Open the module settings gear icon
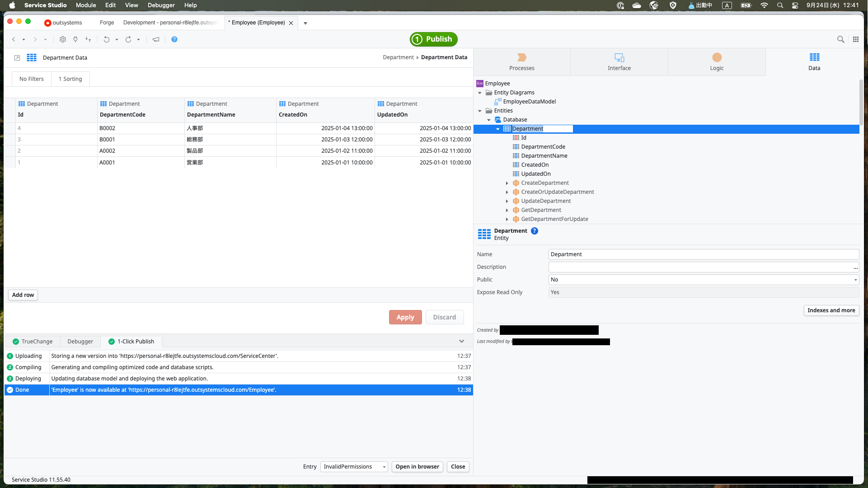The width and height of the screenshot is (868, 488). tap(63, 39)
